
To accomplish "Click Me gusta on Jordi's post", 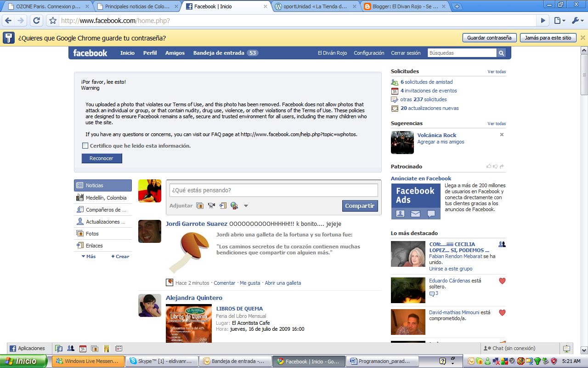I will pyautogui.click(x=250, y=283).
